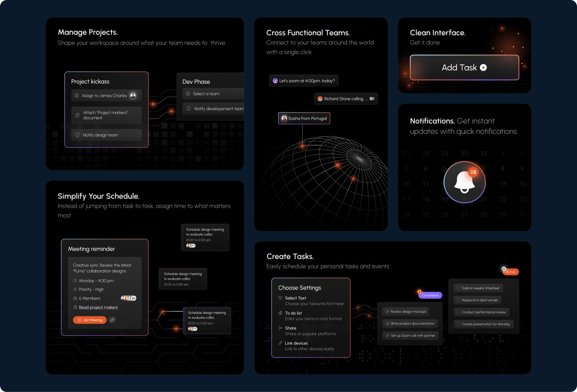This screenshot has width=577, height=392.
Task: Click the document icon beside Read project makers
Action: 75,307
